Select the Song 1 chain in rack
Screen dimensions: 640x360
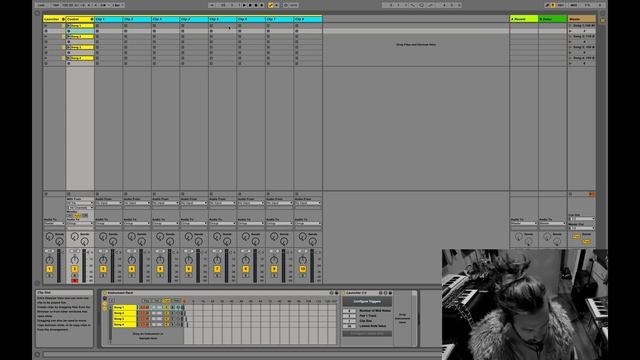(x=124, y=307)
